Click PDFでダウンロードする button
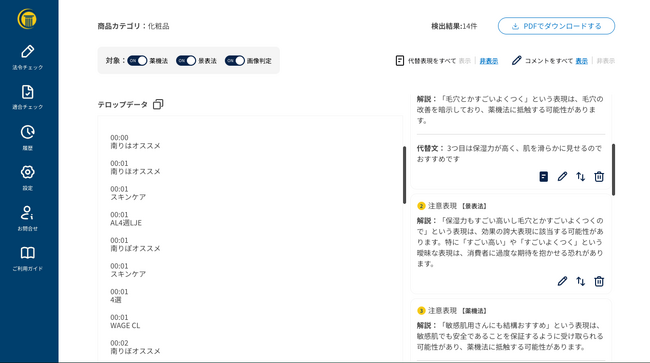 click(x=556, y=26)
